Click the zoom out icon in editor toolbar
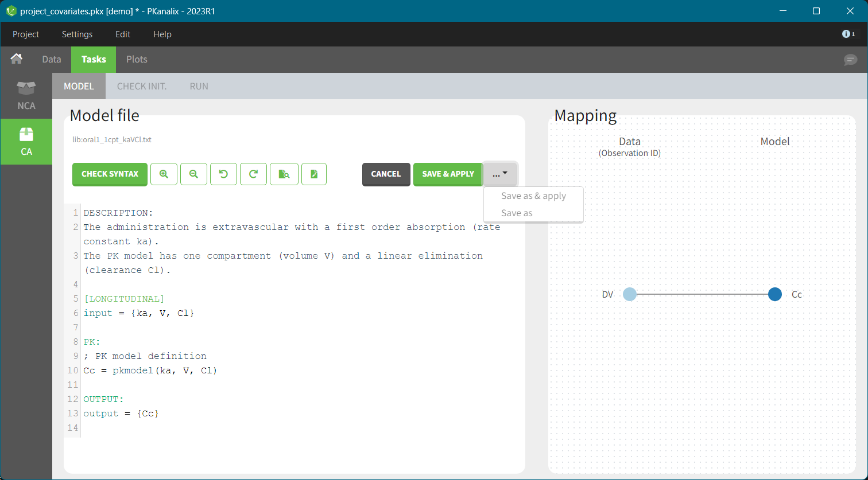Image resolution: width=868 pixels, height=480 pixels. pos(193,174)
